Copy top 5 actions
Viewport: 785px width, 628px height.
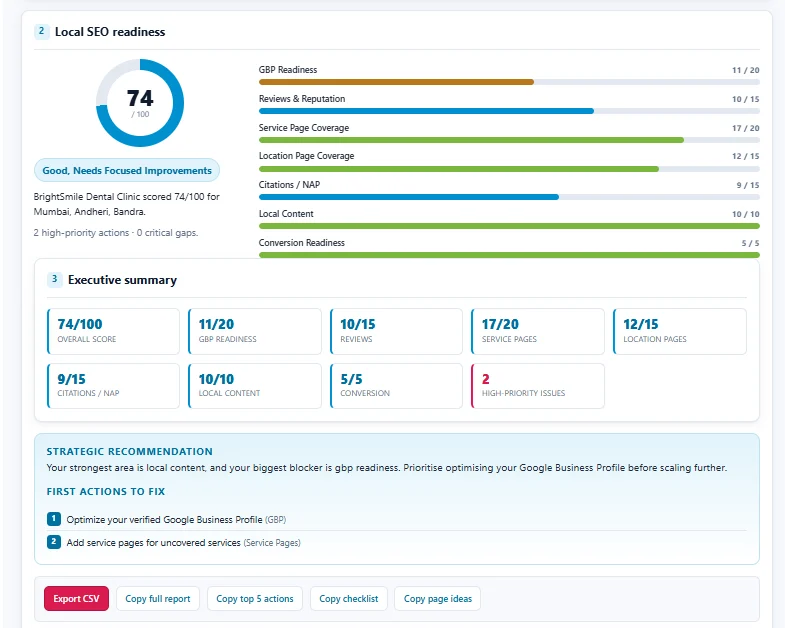click(x=255, y=598)
